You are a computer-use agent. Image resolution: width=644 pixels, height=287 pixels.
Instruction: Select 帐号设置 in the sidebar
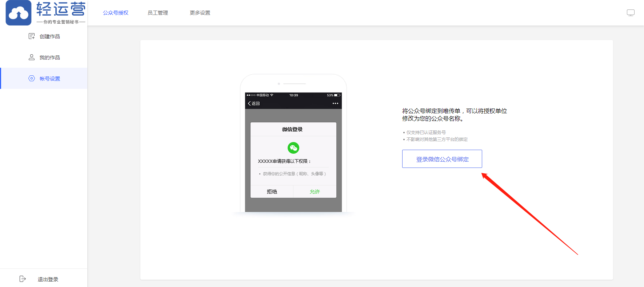pos(44,78)
